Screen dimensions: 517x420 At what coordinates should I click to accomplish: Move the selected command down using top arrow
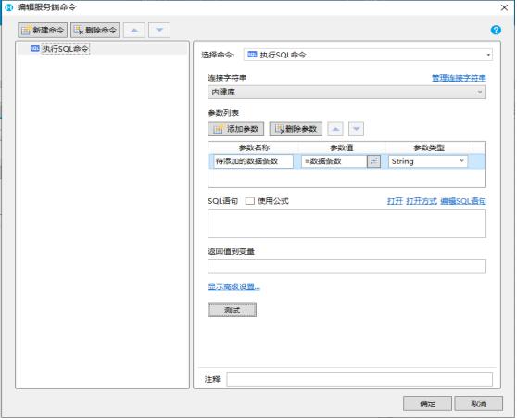click(159, 30)
